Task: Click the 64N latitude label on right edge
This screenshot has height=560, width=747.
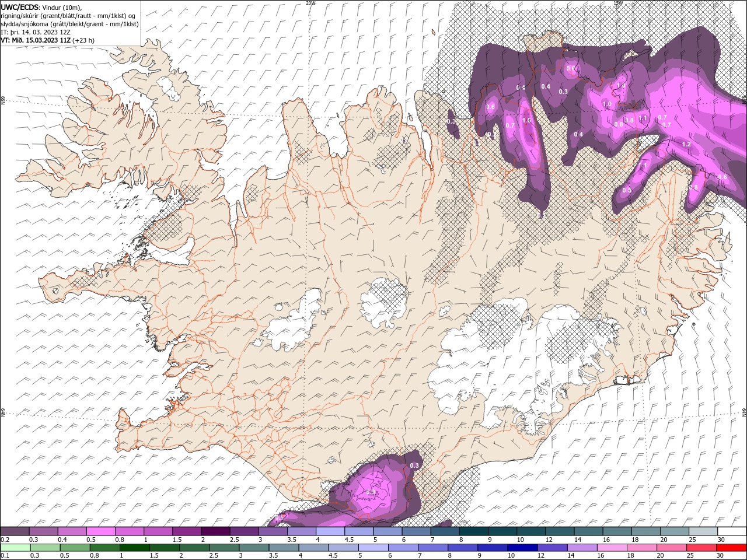Action: click(x=744, y=412)
